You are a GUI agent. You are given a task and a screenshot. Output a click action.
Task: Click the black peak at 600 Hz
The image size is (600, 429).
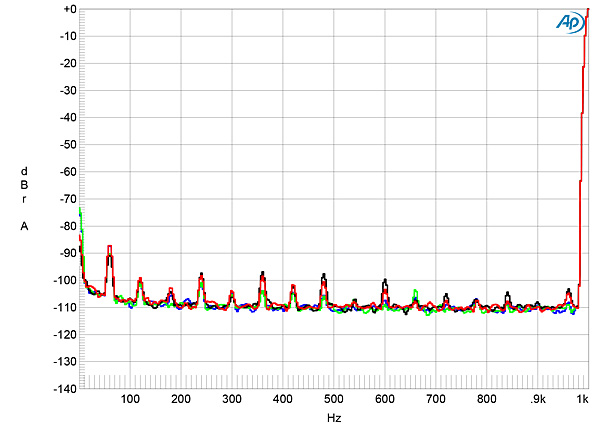[384, 282]
